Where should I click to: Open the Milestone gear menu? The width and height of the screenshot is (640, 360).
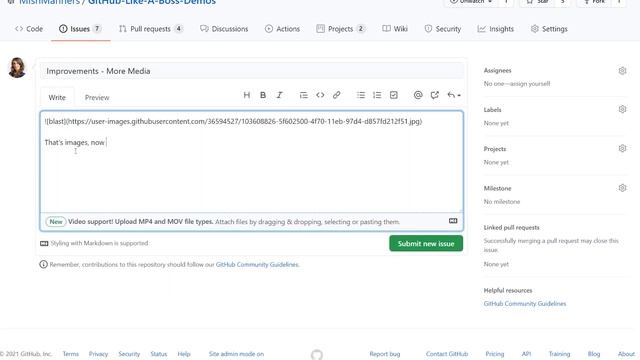point(622,188)
